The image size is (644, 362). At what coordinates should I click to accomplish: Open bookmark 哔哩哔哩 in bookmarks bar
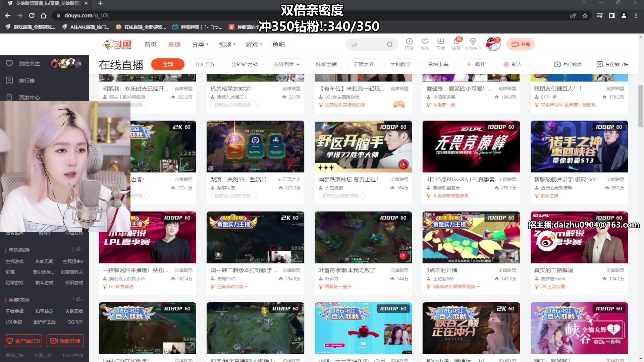click(197, 27)
